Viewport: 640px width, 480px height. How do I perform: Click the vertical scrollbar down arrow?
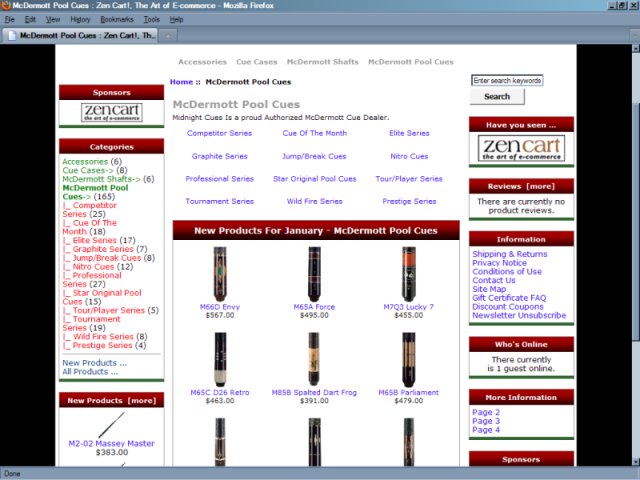tap(636, 462)
